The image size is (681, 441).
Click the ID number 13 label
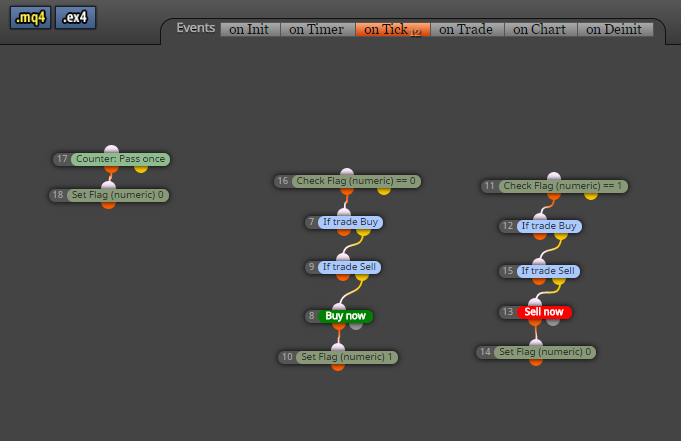pos(508,312)
